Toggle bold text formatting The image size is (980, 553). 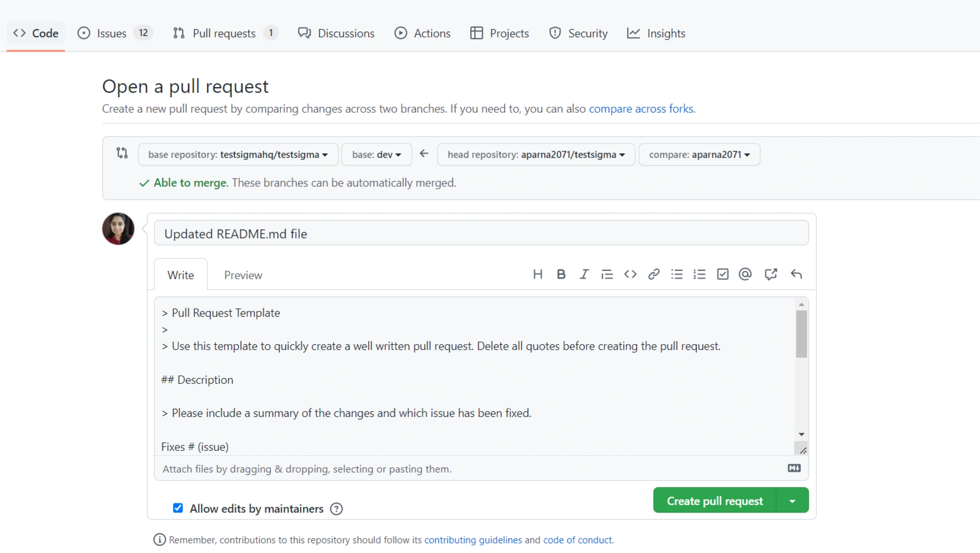coord(561,274)
